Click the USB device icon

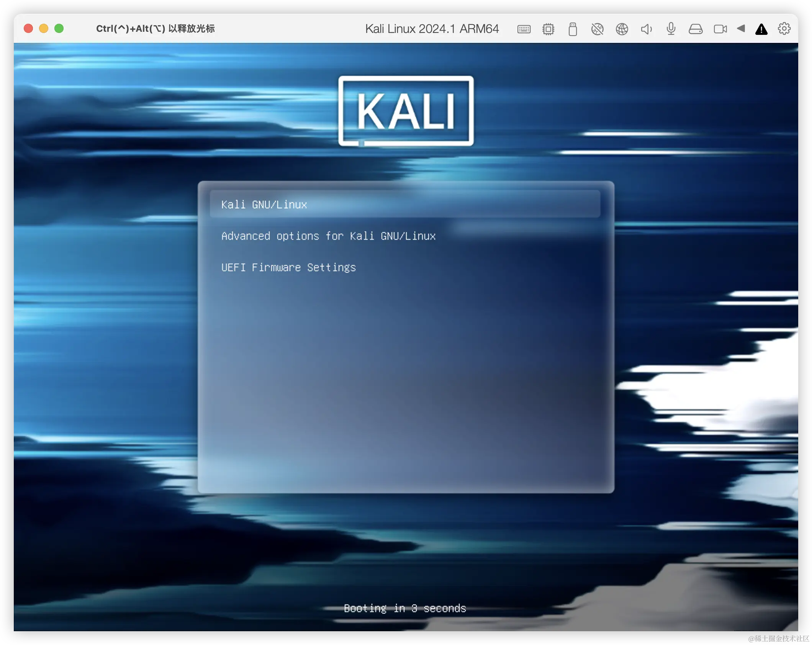click(573, 29)
